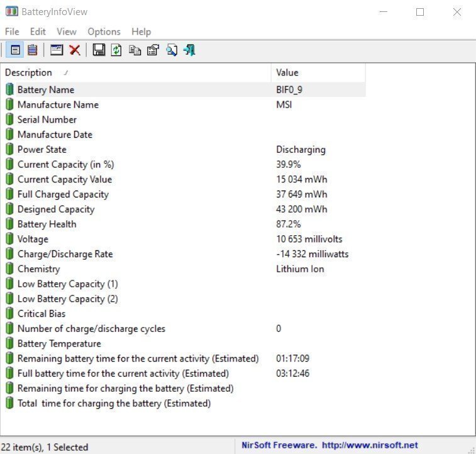Click the 01:17:09 remaining time value
The height and width of the screenshot is (454, 476).
point(292,358)
